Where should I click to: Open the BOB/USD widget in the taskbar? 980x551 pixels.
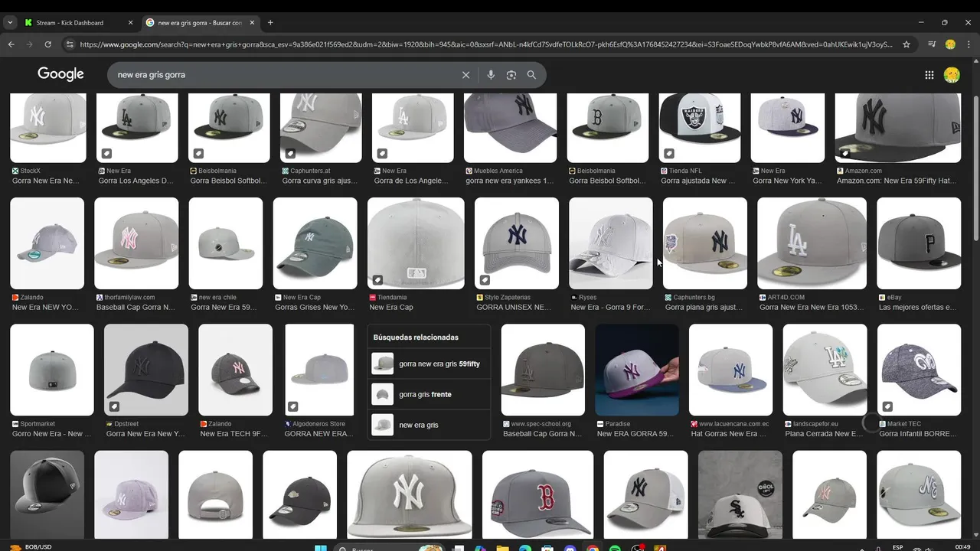pyautogui.click(x=31, y=547)
